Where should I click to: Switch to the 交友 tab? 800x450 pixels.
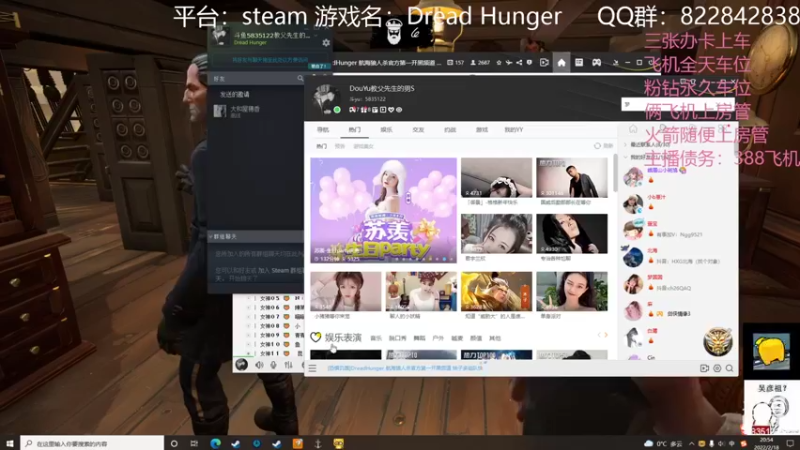(418, 130)
